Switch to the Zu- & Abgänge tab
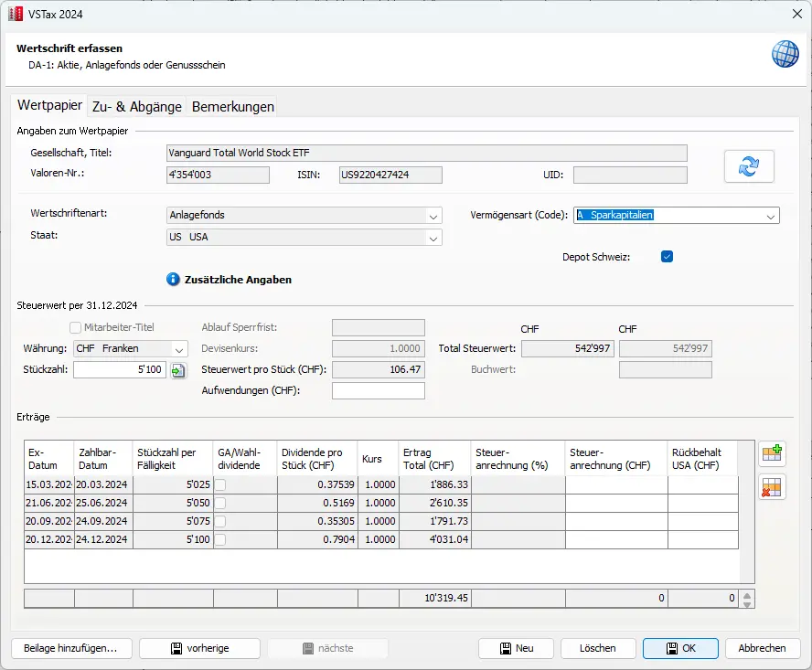Image resolution: width=812 pixels, height=670 pixels. (x=136, y=106)
